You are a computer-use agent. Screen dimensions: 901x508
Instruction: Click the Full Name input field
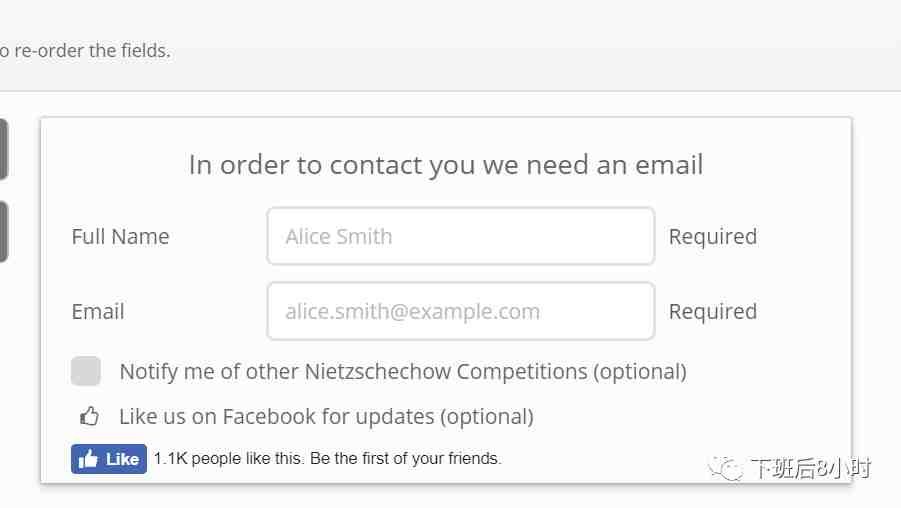pos(461,236)
